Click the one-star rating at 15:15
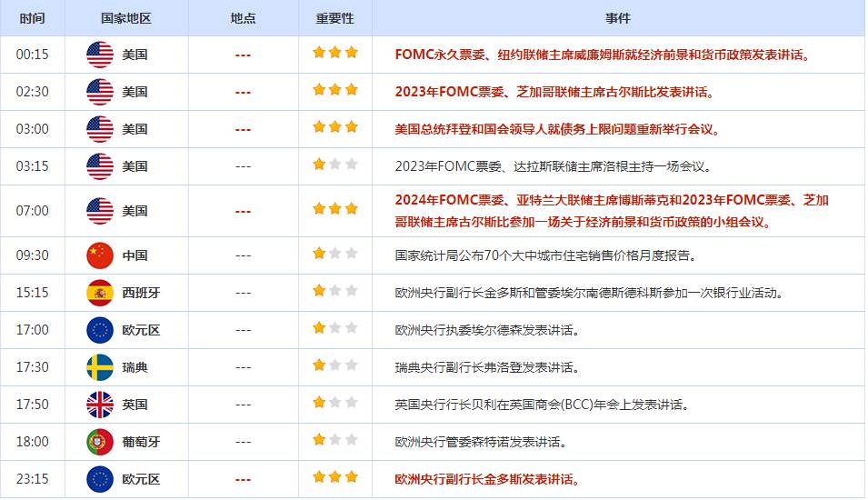Screen dimensions: 868x500 pos(334,291)
